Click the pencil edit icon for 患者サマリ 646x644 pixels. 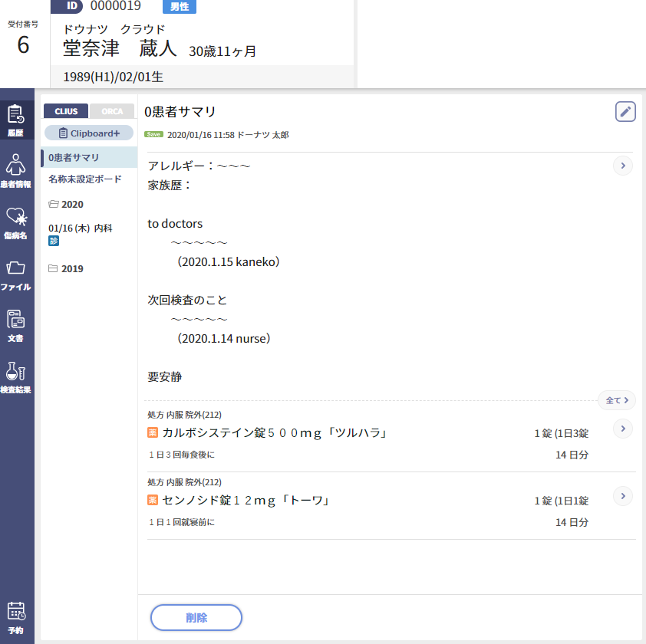coord(625,112)
